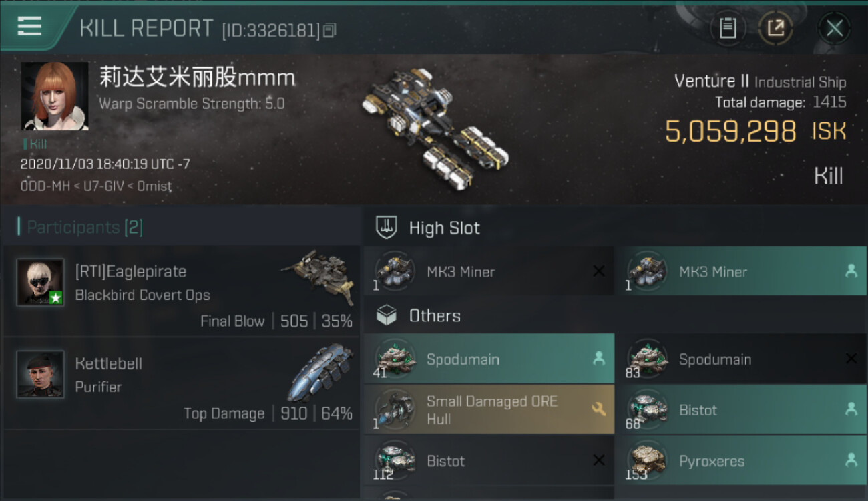Click the clipboard report icon
Screen dimensions: 868x501
(x=728, y=29)
